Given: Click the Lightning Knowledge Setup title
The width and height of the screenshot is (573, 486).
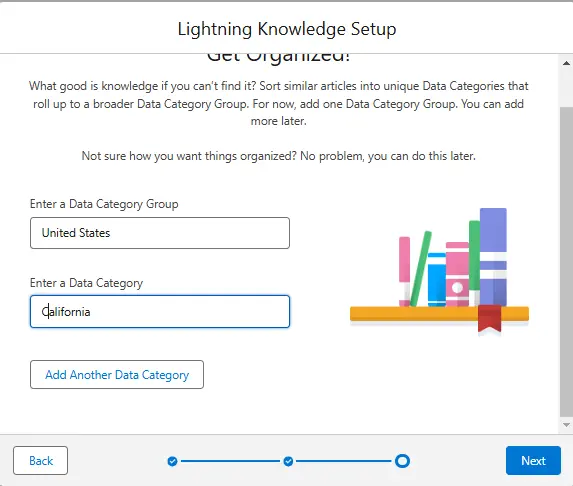Looking at the screenshot, I should click(287, 29).
